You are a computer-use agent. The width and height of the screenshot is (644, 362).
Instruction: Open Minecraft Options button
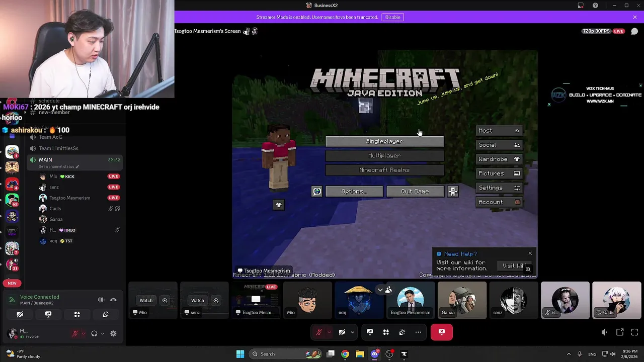pos(354,192)
